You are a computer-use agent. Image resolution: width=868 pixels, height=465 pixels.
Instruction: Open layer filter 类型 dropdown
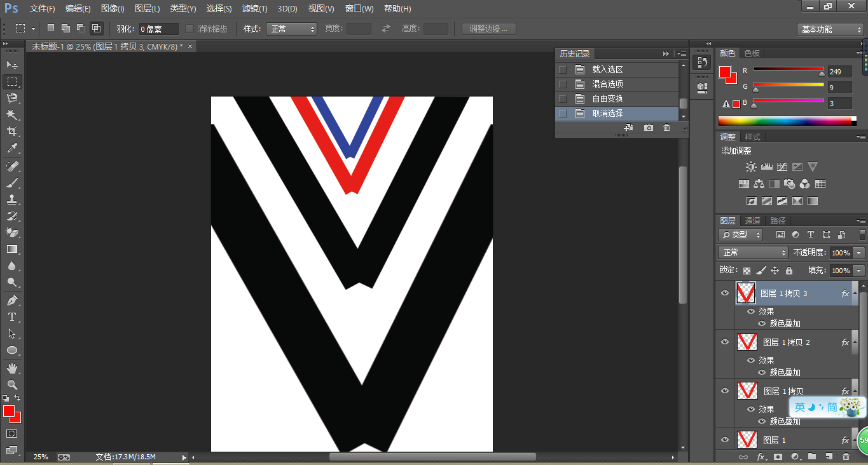coord(741,234)
